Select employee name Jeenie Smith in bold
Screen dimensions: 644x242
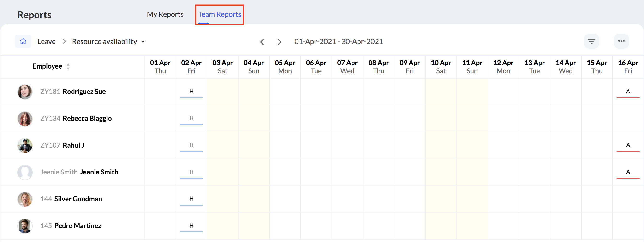pos(99,172)
